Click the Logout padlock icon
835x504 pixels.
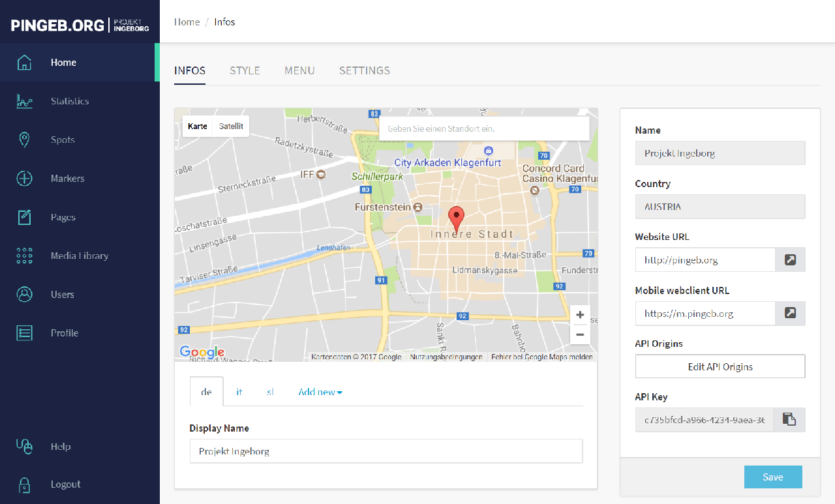click(24, 484)
